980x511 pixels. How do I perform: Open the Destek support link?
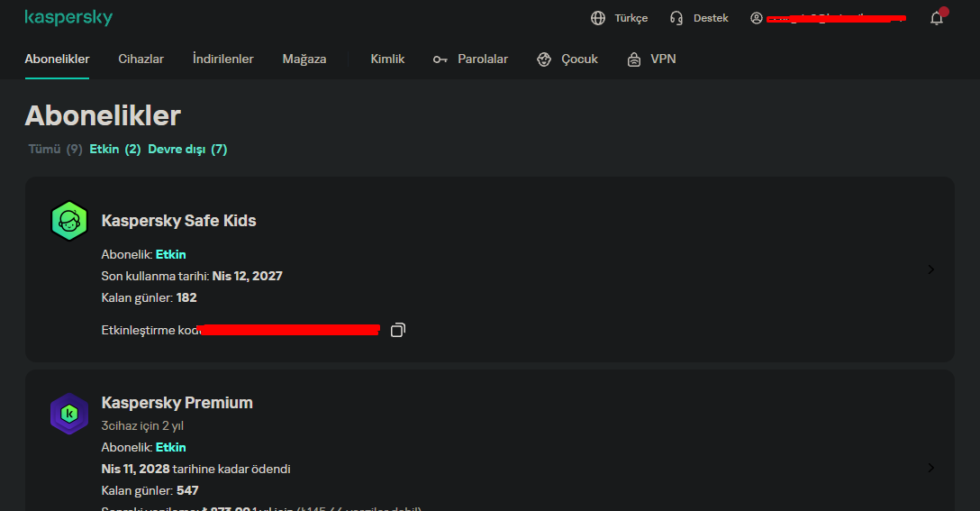711,18
